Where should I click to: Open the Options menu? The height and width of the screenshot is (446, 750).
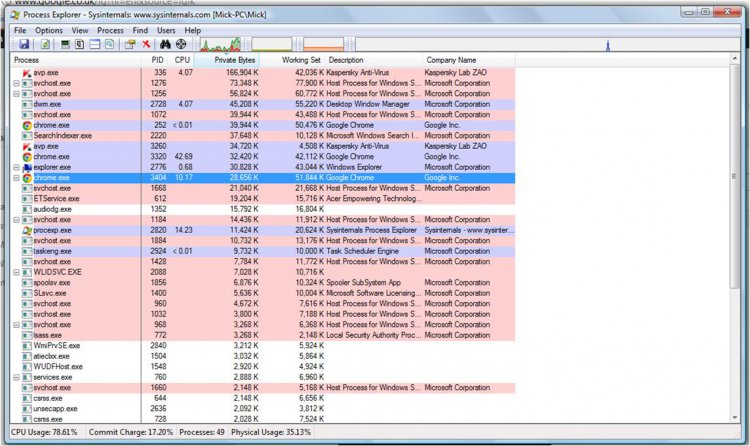pos(49,31)
